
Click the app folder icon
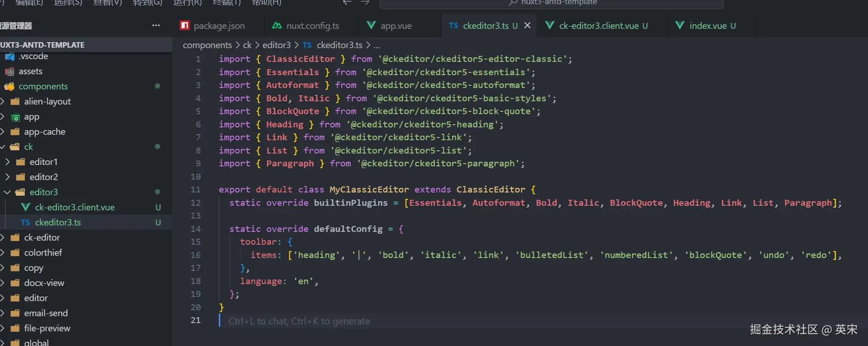tap(15, 117)
